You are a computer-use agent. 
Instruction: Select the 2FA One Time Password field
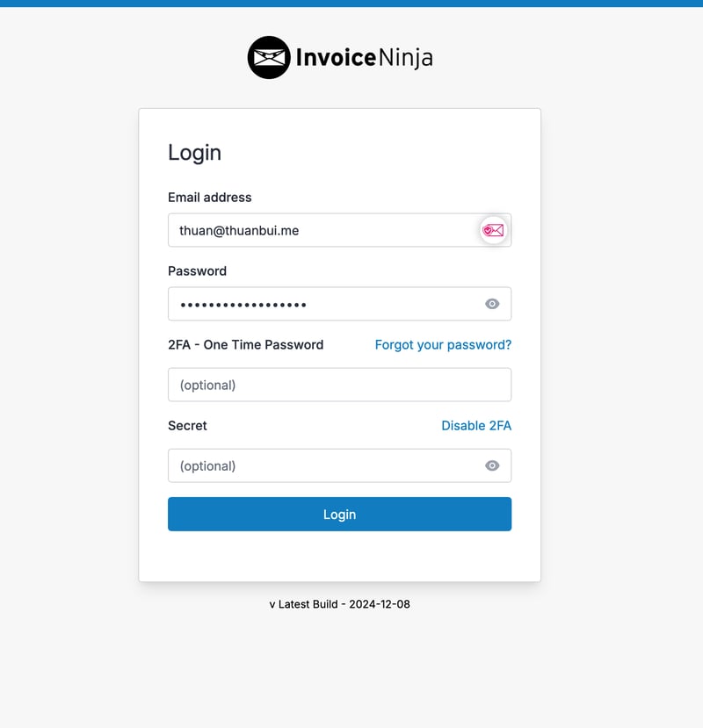(339, 385)
